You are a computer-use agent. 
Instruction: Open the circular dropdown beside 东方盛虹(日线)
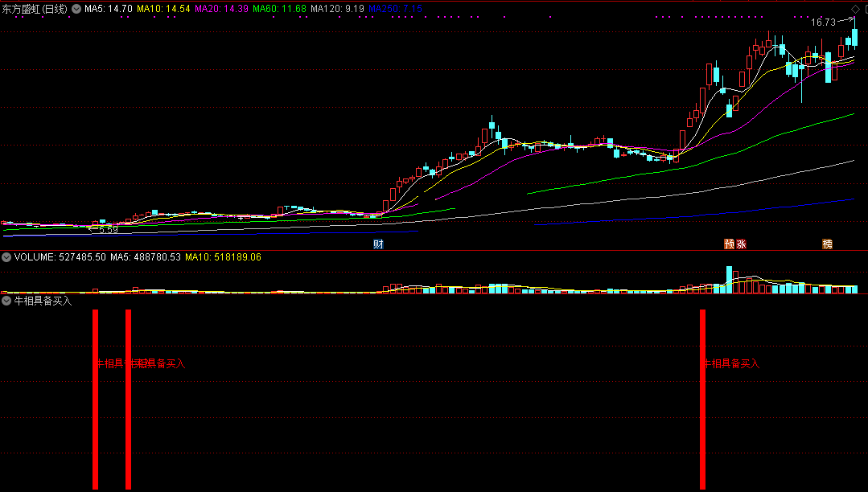coord(76,9)
